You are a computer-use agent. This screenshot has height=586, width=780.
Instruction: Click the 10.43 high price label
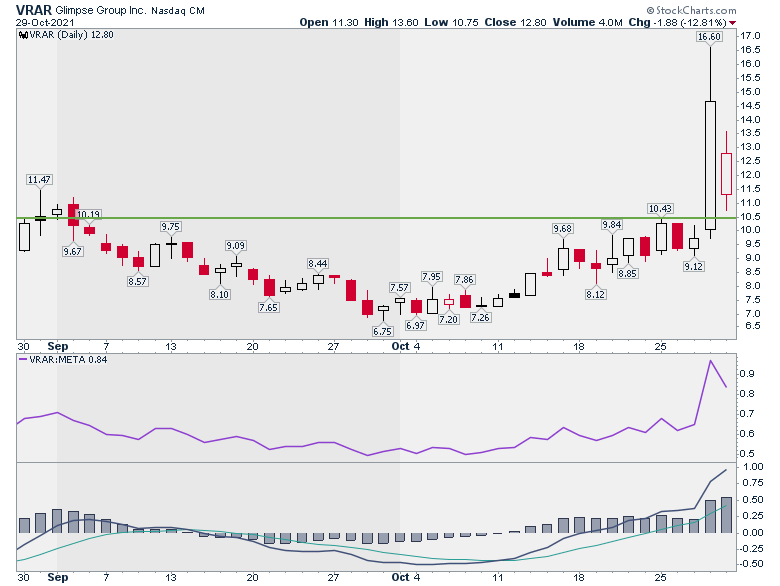(660, 209)
